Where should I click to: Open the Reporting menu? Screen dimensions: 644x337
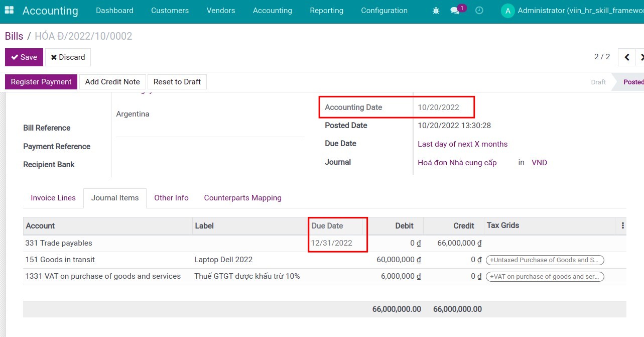point(326,10)
